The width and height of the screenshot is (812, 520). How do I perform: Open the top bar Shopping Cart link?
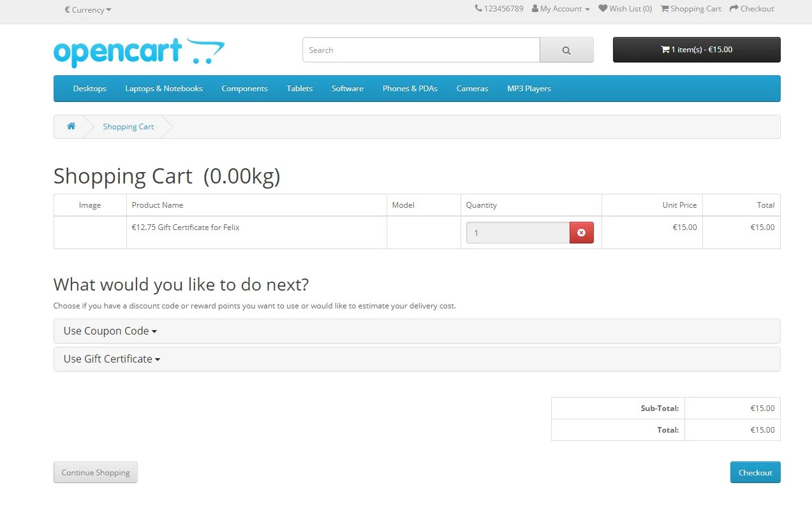(691, 9)
